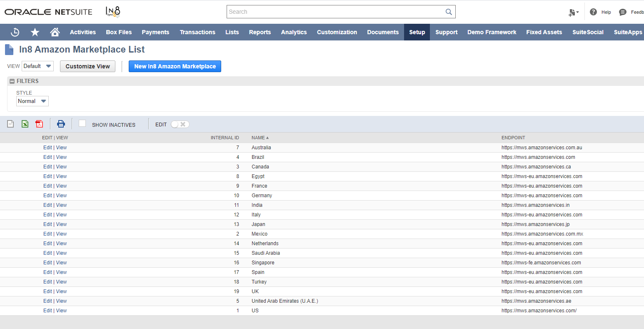Click Edit link for Canada row
The image size is (644, 329).
(x=47, y=167)
